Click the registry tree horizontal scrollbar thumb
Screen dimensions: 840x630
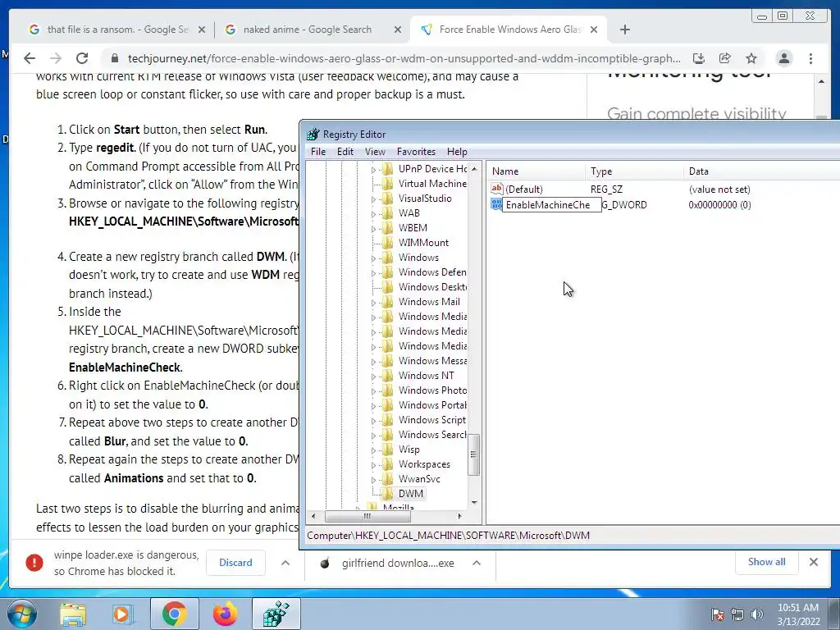pyautogui.click(x=367, y=517)
